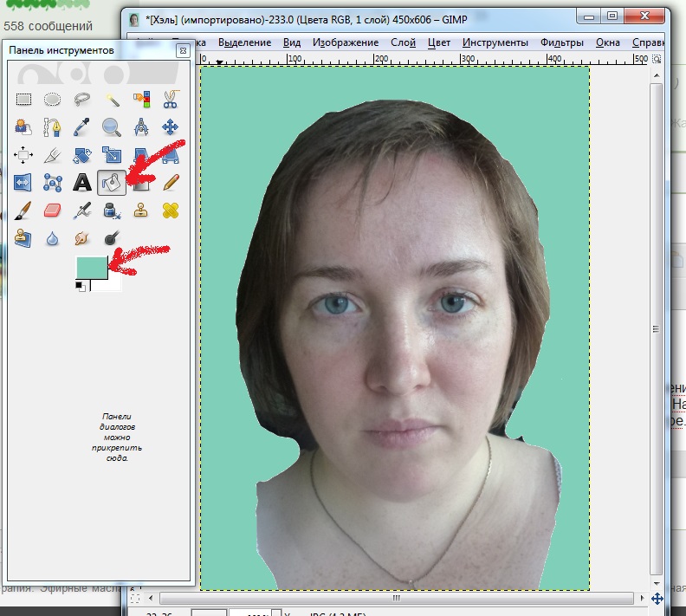
Task: Select the Text tool
Action: click(81, 183)
